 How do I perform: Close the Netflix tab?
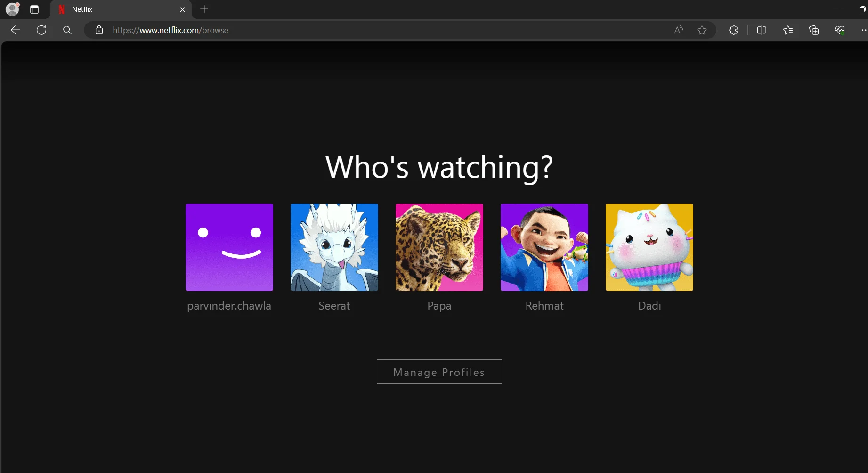click(x=182, y=9)
